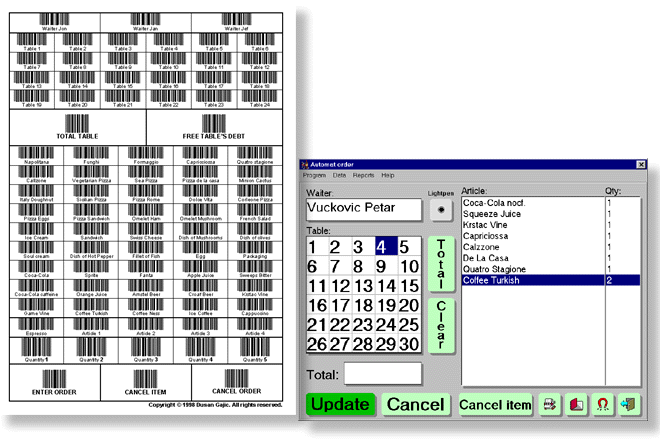Choose table 26 in the Table grid
Image resolution: width=660 pixels, height=440 pixels.
tap(317, 344)
